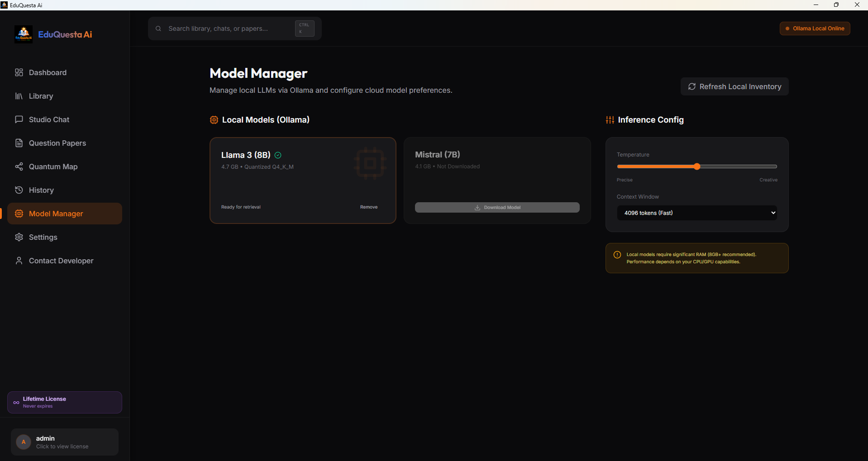Click the Question Papers sidebar icon
The image size is (868, 461).
point(19,143)
